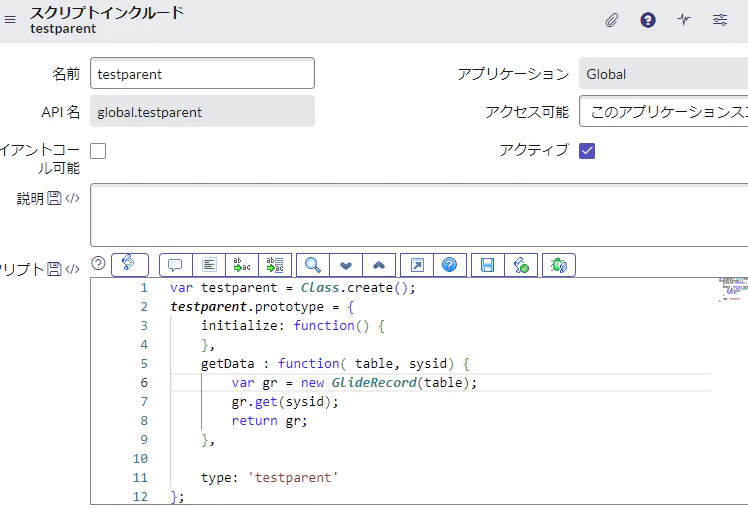Image resolution: width=748 pixels, height=509 pixels.
Task: Toggle syntax check script icon
Action: click(x=521, y=265)
